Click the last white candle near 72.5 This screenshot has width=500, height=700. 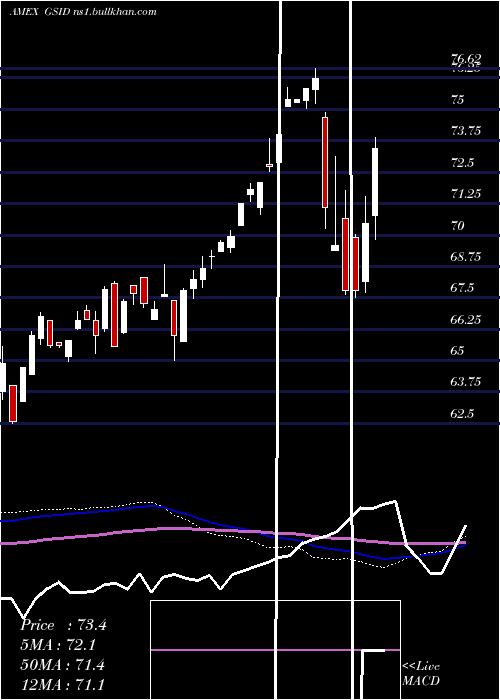click(375, 182)
